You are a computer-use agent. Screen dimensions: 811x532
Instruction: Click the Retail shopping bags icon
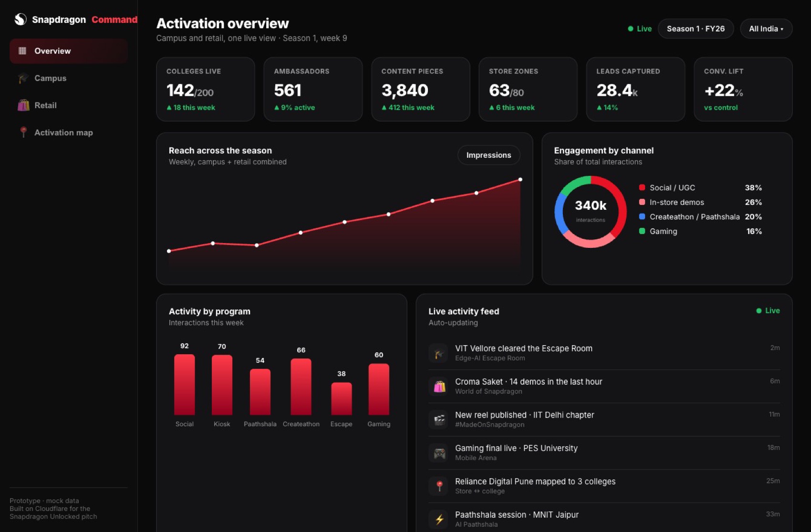[23, 105]
